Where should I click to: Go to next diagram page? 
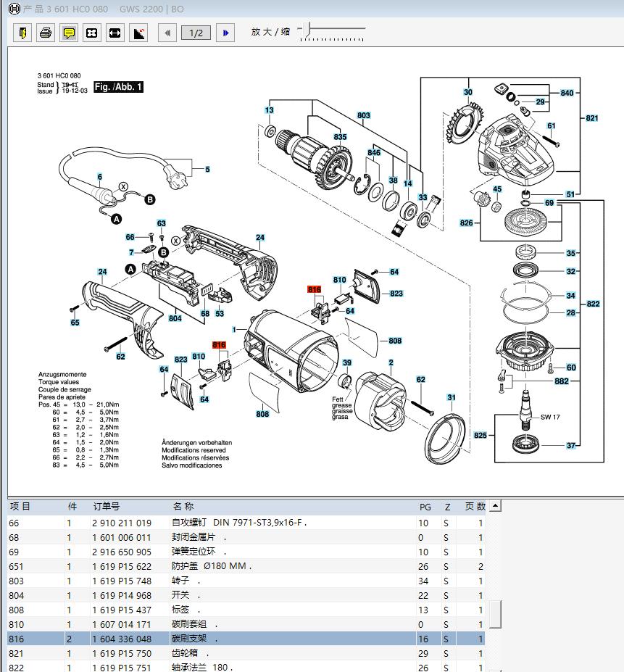(225, 33)
